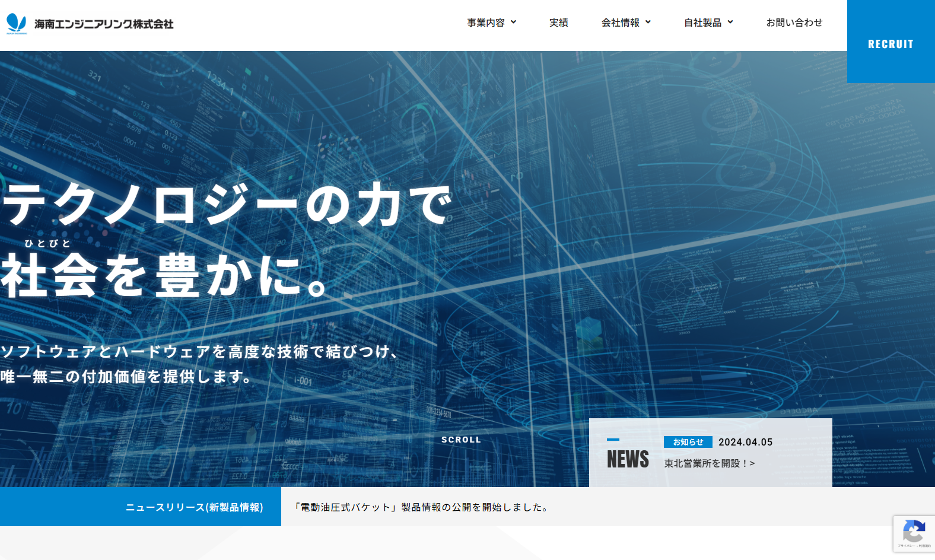The height and width of the screenshot is (560, 935).
Task: Open the 会社情報 menu item
Action: point(620,23)
